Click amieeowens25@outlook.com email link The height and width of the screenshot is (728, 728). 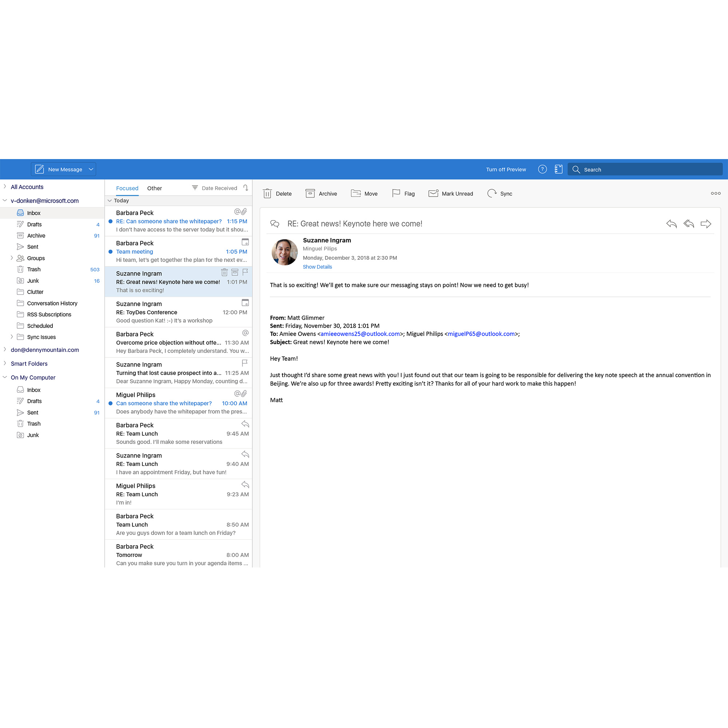(x=360, y=334)
